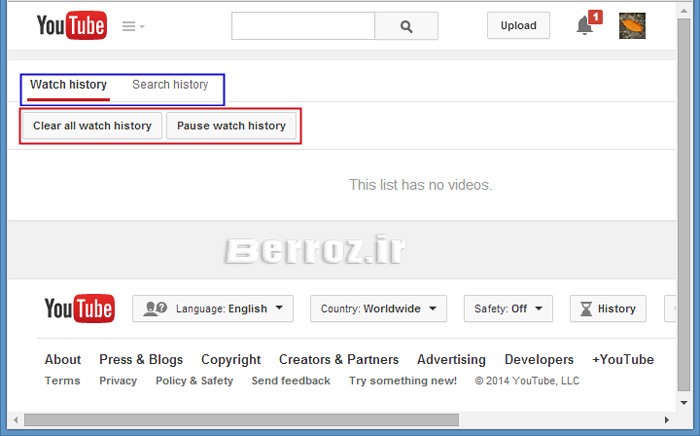Open the account avatar thumbnail

(x=632, y=26)
